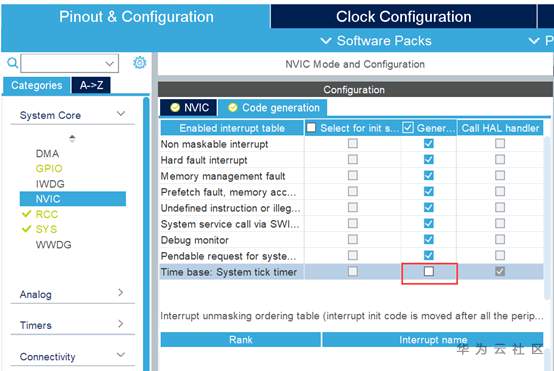Open the Pinout & Configuration tab
The height and width of the screenshot is (371, 554).
coord(136,17)
